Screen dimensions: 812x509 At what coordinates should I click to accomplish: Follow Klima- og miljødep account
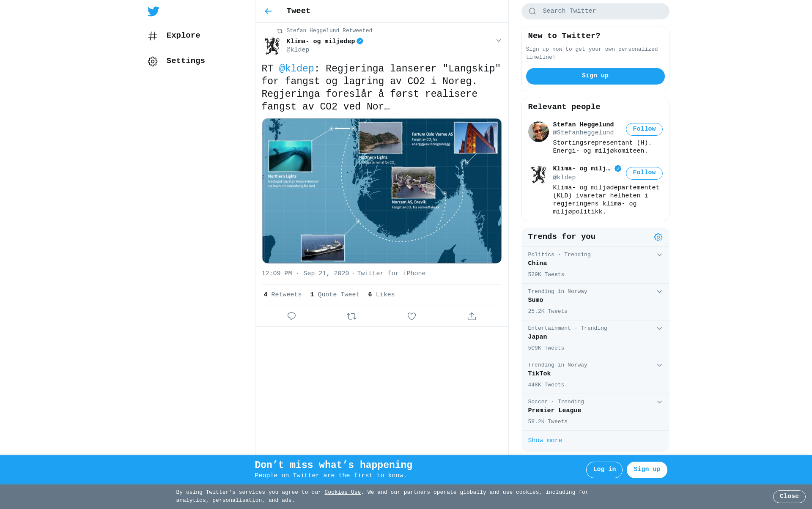[644, 173]
